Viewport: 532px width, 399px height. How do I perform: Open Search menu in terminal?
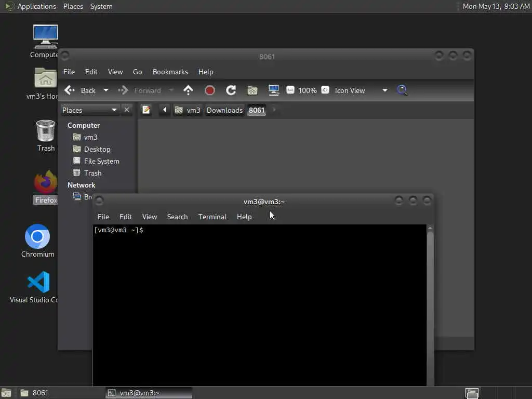[177, 217]
